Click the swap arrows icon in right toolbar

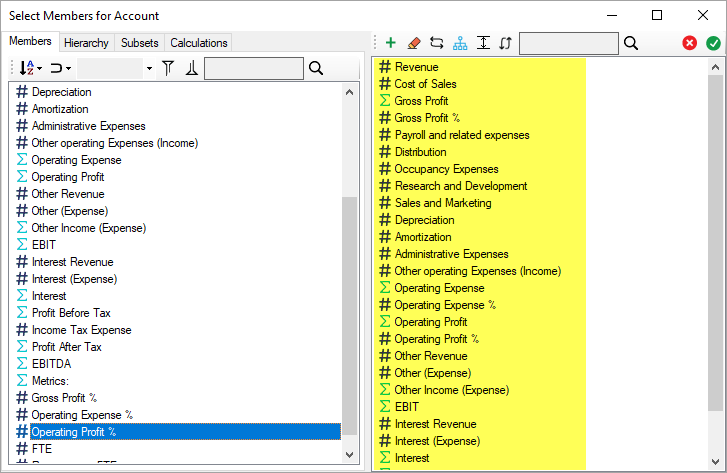(436, 43)
